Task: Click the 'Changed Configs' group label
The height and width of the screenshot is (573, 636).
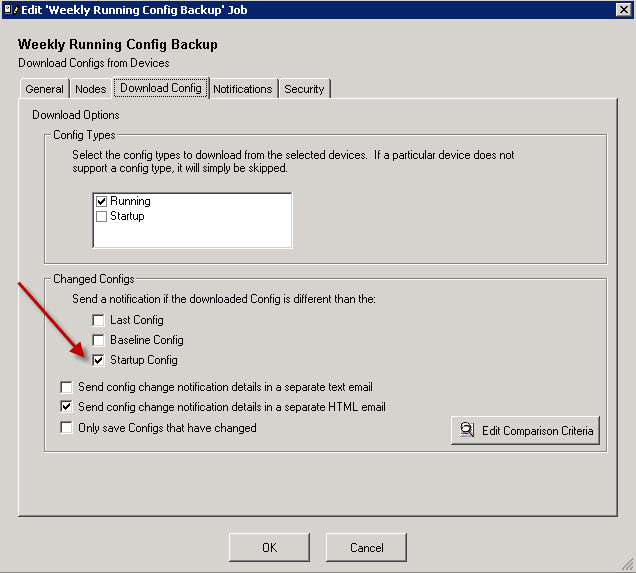Action: (94, 279)
